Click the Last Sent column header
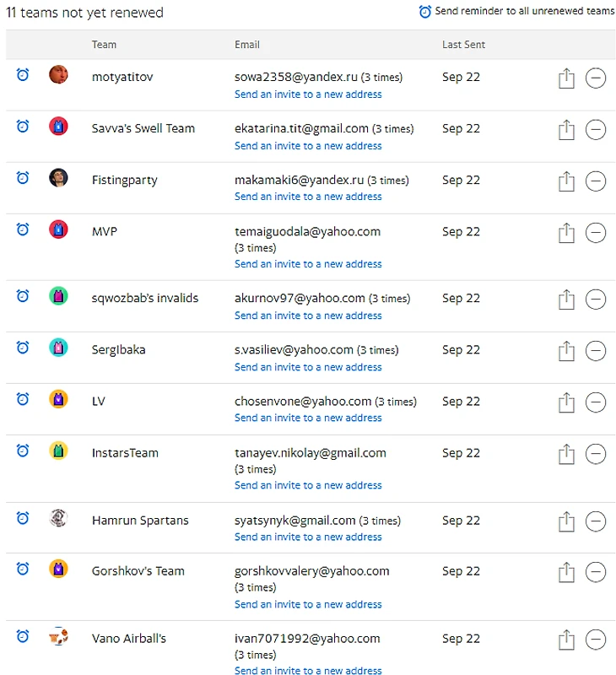This screenshot has height=675, width=616. coord(463,45)
